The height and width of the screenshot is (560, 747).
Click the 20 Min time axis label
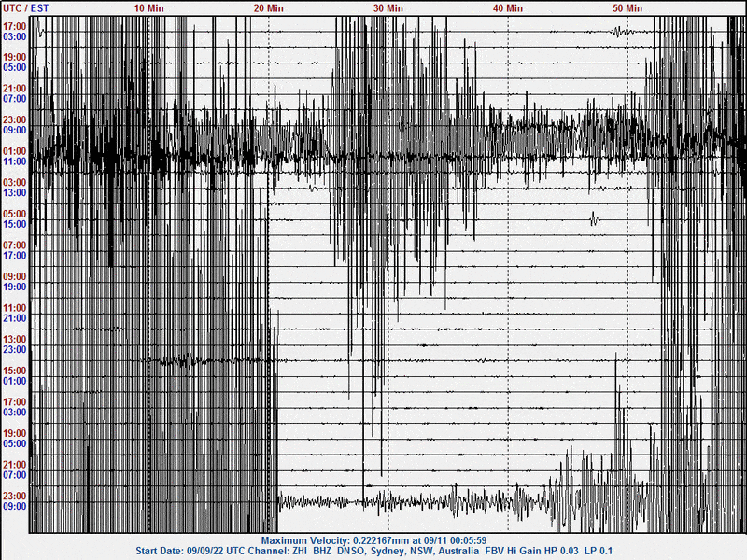coord(268,7)
